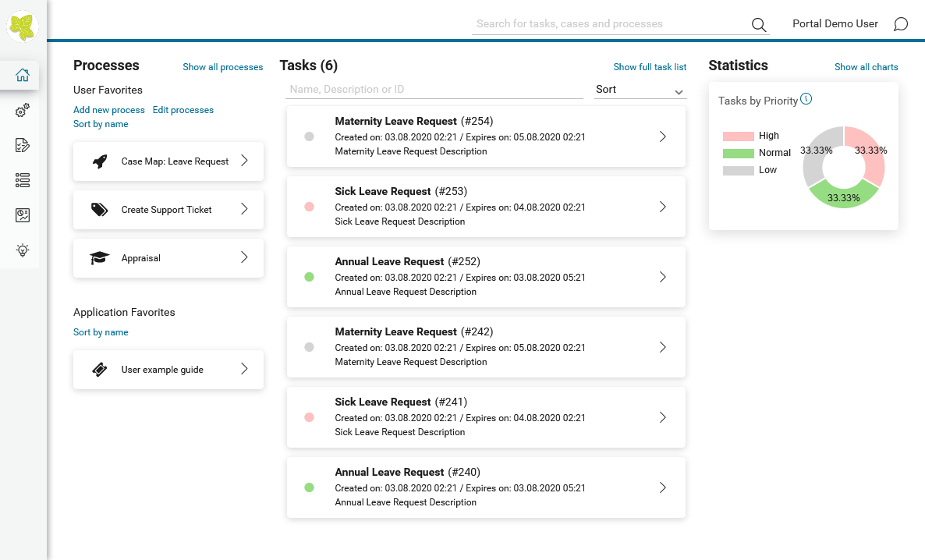Open the statistics chart icon in sidebar
The height and width of the screenshot is (560, 925).
coord(23,215)
